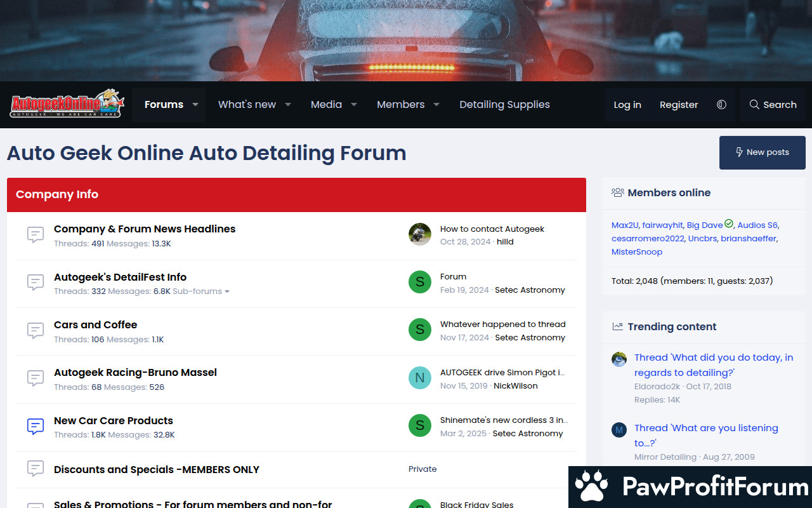Open the New Car Care Products forum
Screen dimensions: 812x508
pyautogui.click(x=114, y=420)
